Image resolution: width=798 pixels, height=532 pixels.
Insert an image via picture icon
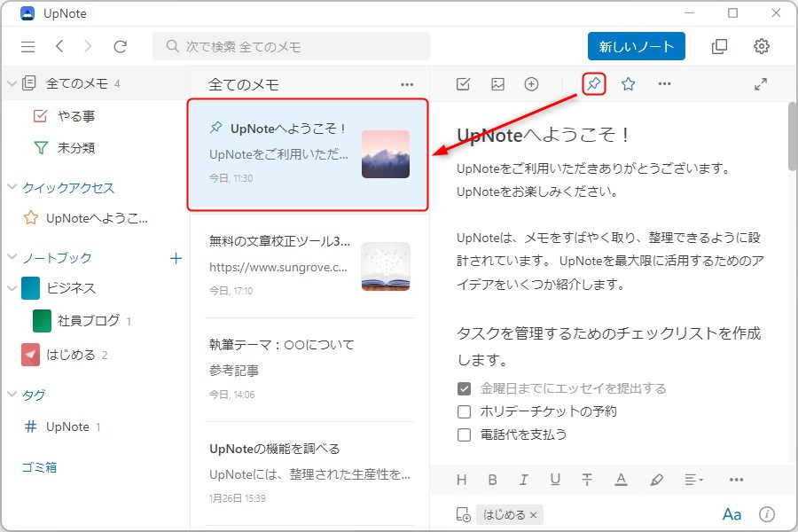point(497,84)
